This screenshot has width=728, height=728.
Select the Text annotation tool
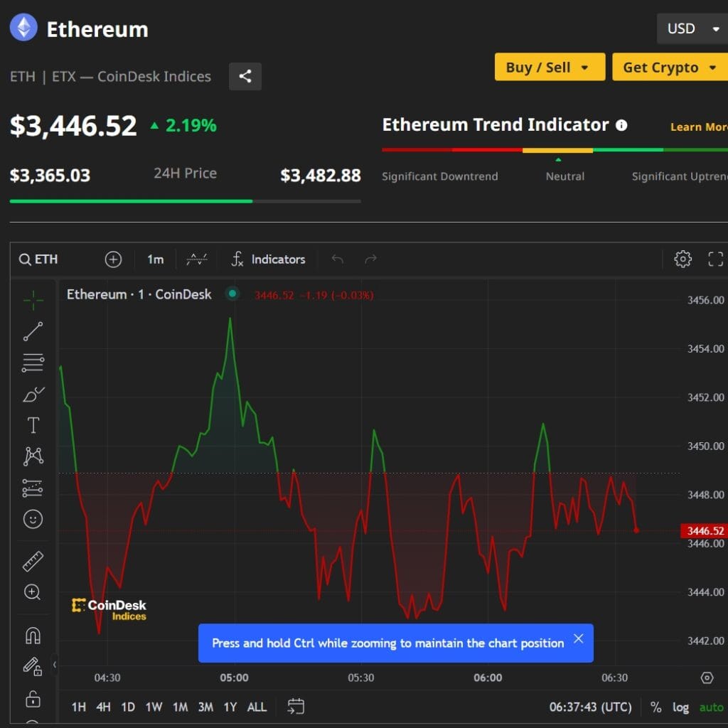point(33,425)
